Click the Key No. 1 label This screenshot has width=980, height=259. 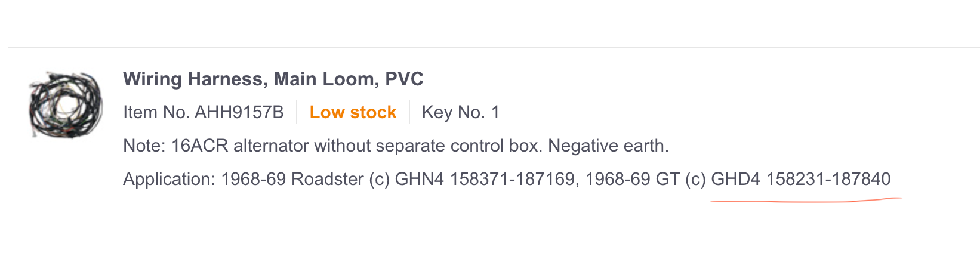pos(460,112)
